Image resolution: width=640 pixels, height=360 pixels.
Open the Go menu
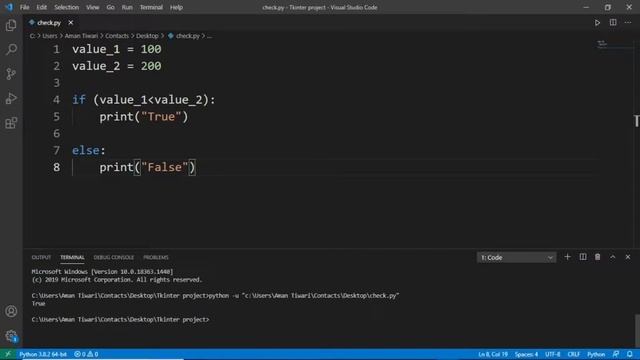pyautogui.click(x=110, y=7)
